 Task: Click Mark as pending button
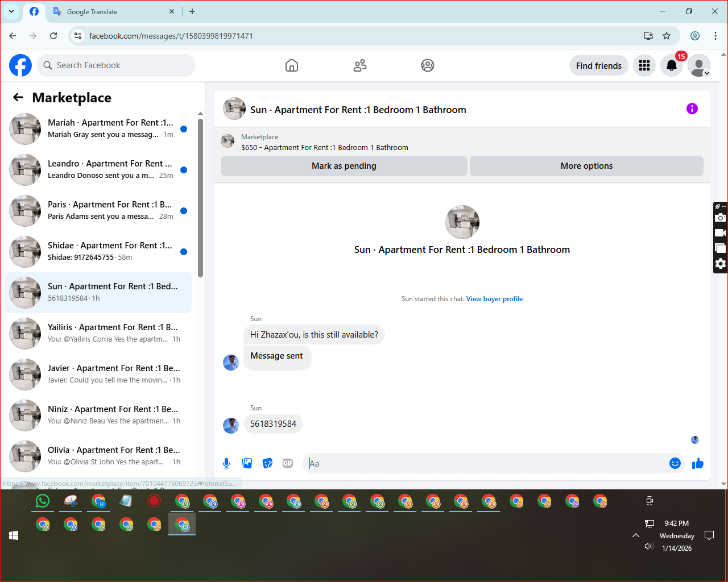(344, 166)
